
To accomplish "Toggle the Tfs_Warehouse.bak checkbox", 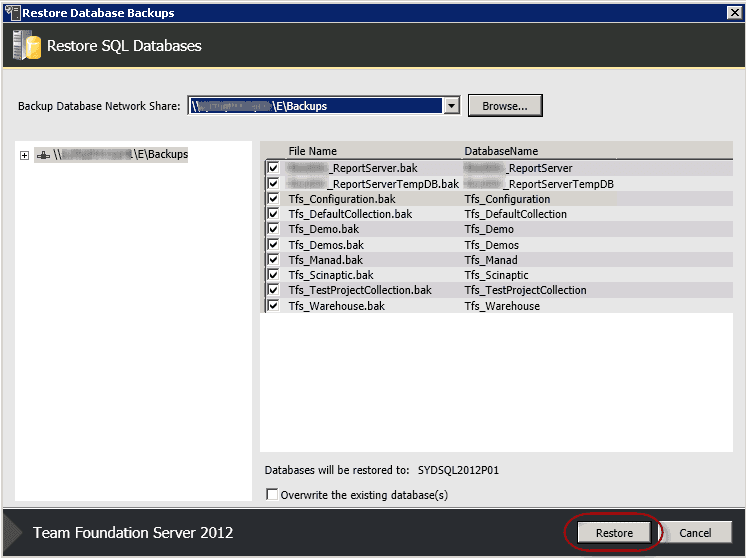I will click(x=273, y=306).
